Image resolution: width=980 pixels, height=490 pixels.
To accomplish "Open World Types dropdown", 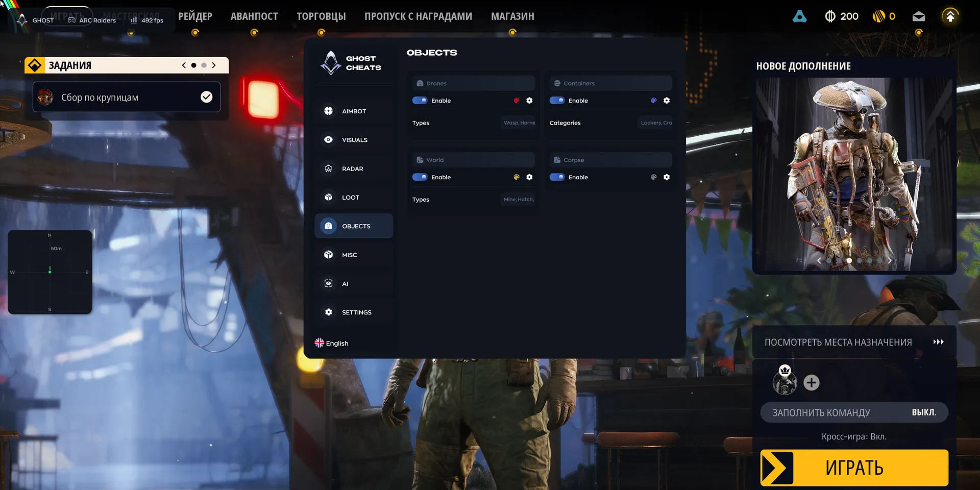I will pyautogui.click(x=519, y=200).
